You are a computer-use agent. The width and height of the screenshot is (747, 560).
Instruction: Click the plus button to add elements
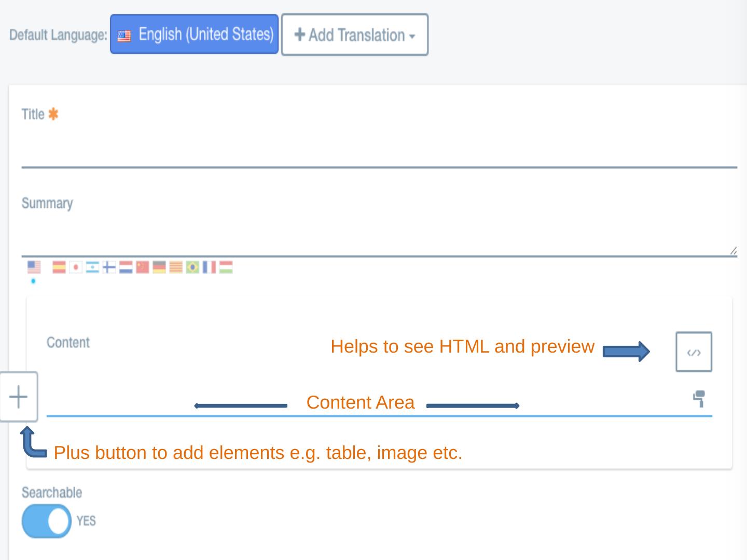19,397
